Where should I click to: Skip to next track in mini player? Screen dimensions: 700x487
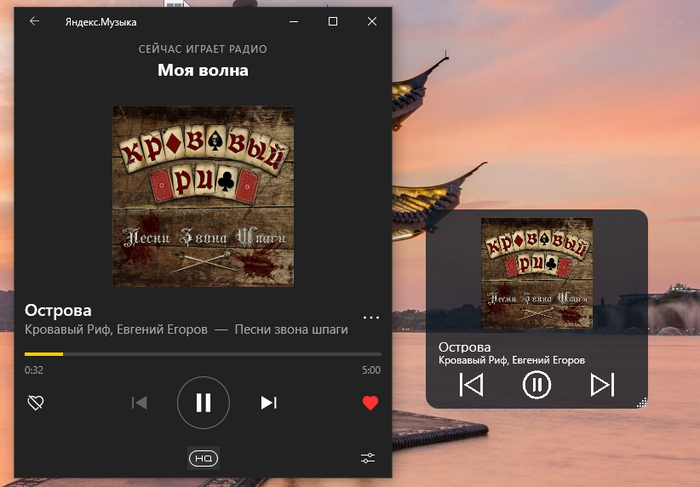pos(602,384)
